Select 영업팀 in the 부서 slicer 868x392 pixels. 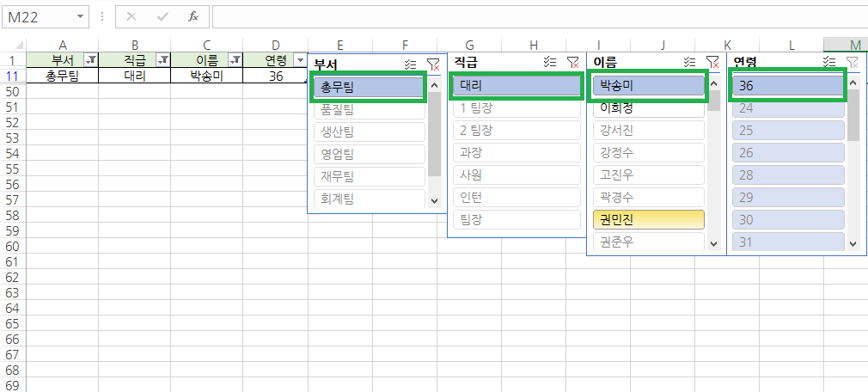[x=370, y=154]
